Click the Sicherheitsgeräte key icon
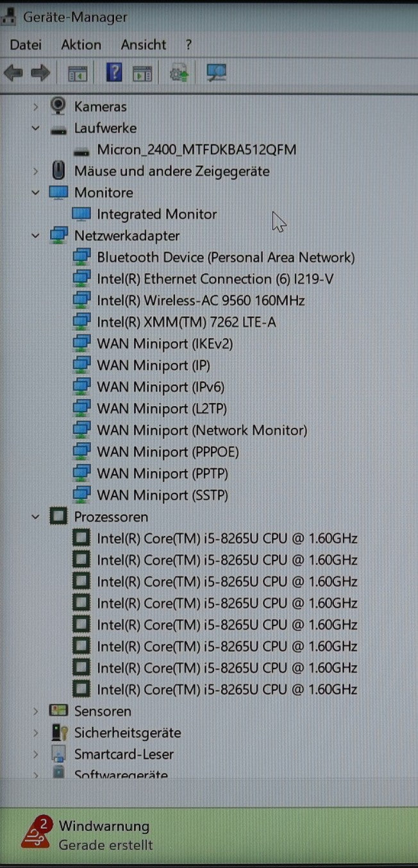Image resolution: width=418 pixels, height=868 pixels. tap(59, 732)
